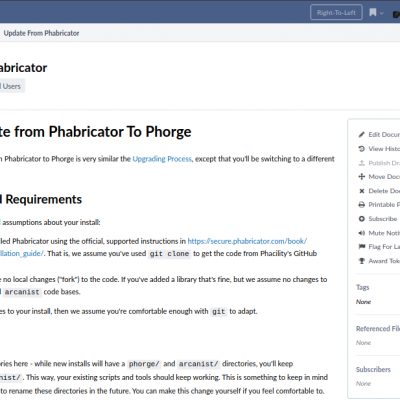Viewport: 400px width, 400px height.
Task: Open the View History clock icon
Action: point(362,149)
